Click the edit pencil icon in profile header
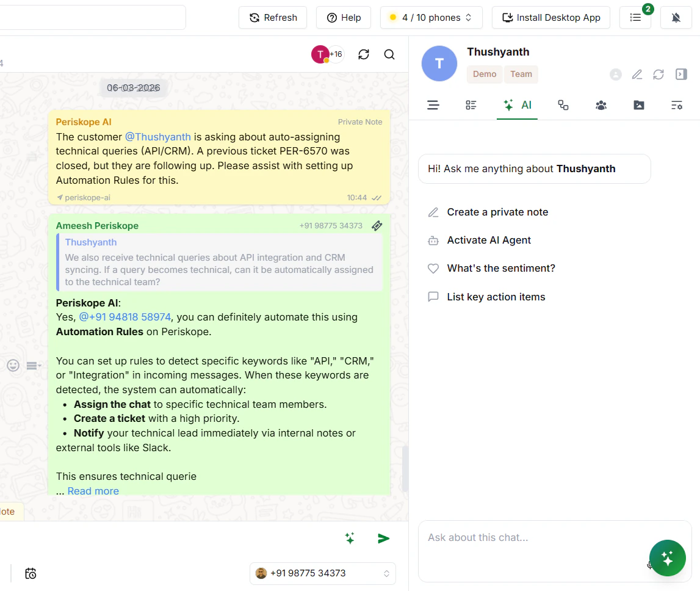Viewport: 700px width, 591px height. (x=637, y=74)
